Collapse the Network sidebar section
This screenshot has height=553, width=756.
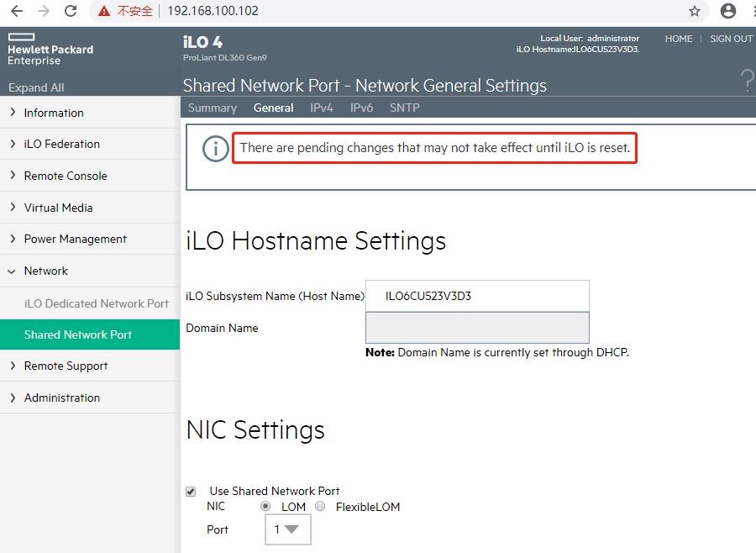pos(45,271)
